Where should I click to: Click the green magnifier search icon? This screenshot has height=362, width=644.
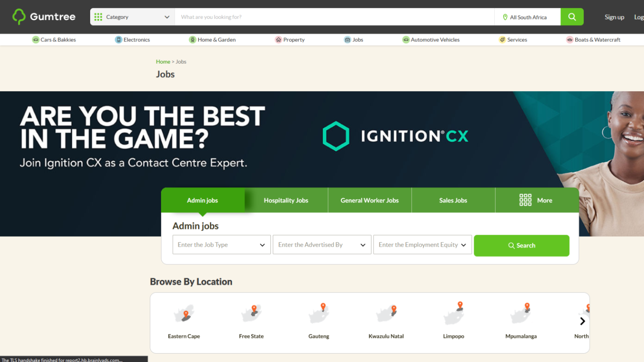(x=572, y=17)
